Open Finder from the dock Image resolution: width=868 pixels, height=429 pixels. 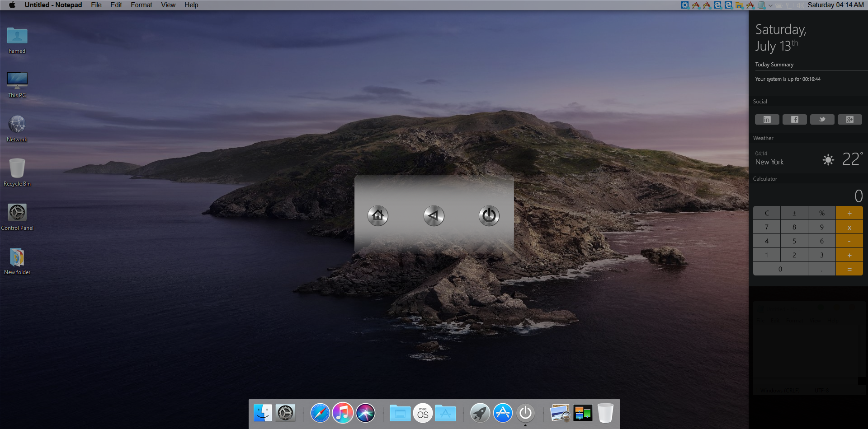point(263,413)
